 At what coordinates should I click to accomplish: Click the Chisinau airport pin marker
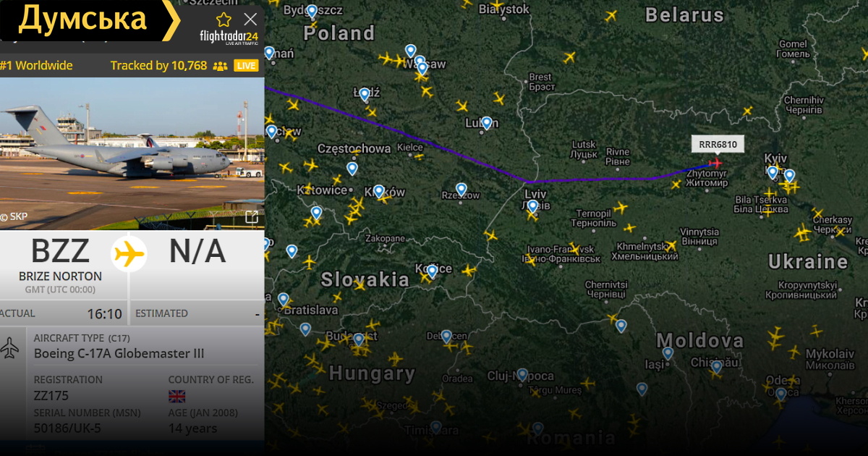pyautogui.click(x=717, y=367)
